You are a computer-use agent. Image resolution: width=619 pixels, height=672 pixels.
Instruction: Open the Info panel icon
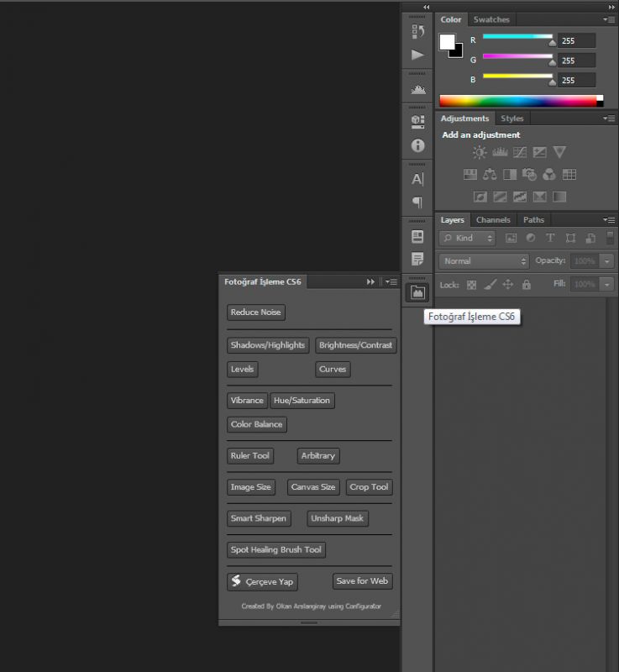[417, 145]
